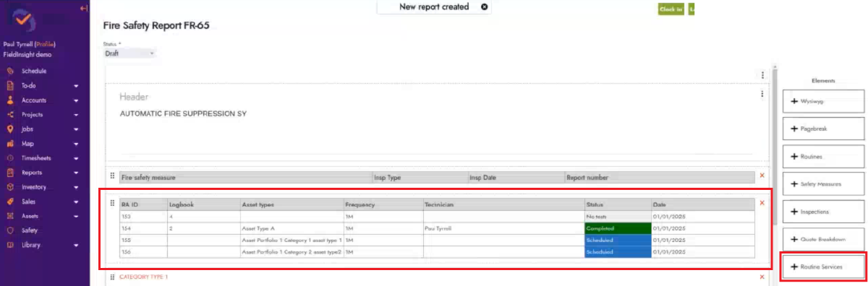868x286 pixels.
Task: Expand the Sales submenu arrow
Action: [x=76, y=201]
